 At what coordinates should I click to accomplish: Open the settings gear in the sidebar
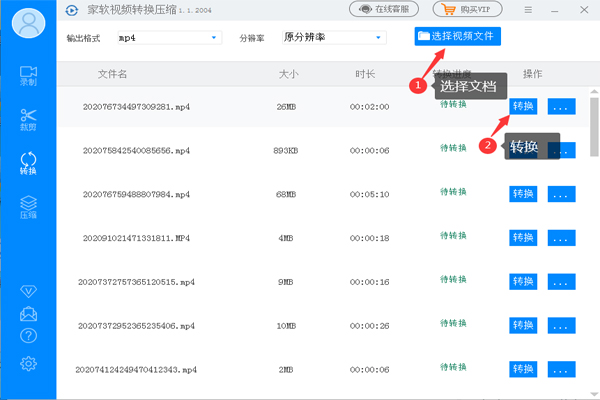tap(29, 363)
